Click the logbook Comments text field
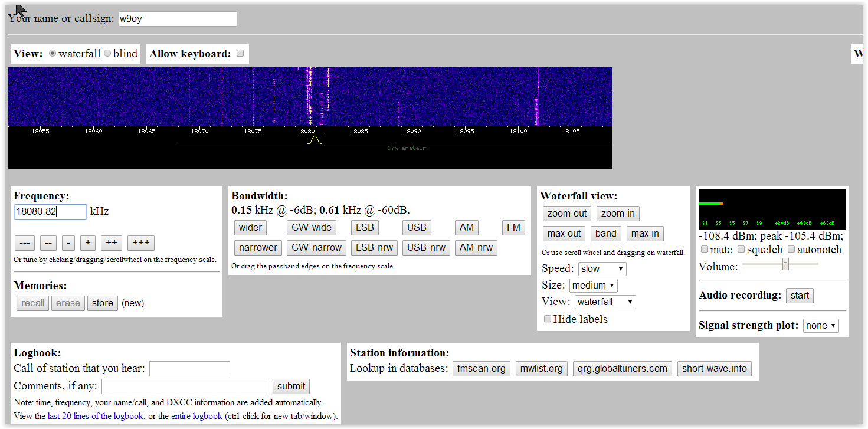Screen dimensions: 868x429 [x=185, y=387]
